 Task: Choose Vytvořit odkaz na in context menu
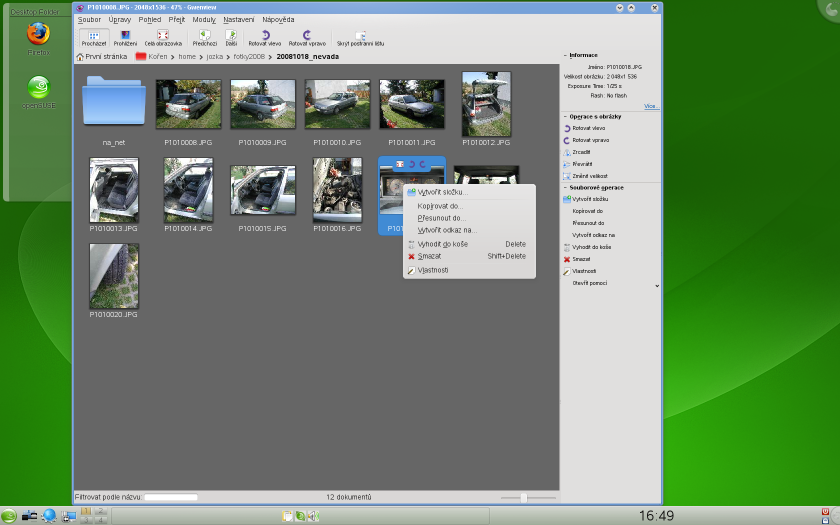[469, 230]
